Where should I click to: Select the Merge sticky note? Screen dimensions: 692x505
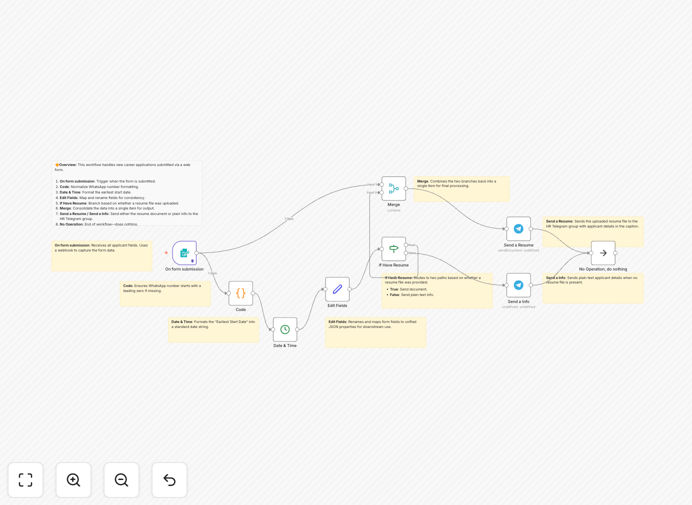click(x=462, y=189)
